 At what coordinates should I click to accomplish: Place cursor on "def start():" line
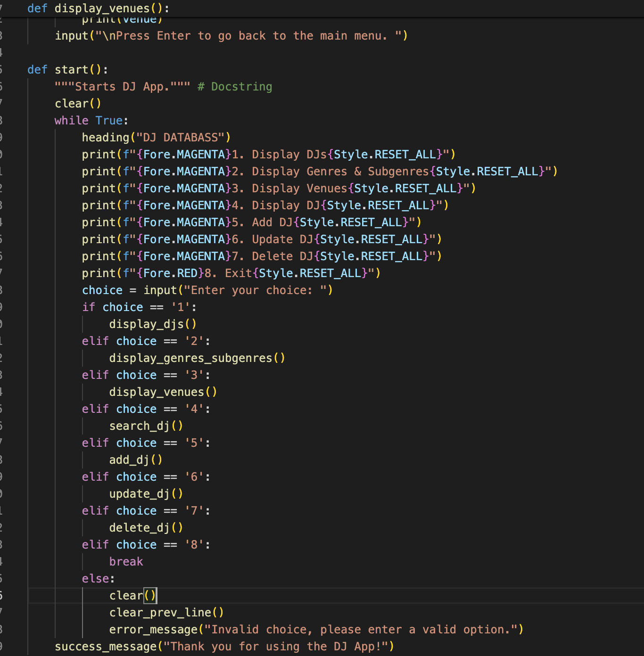(68, 70)
